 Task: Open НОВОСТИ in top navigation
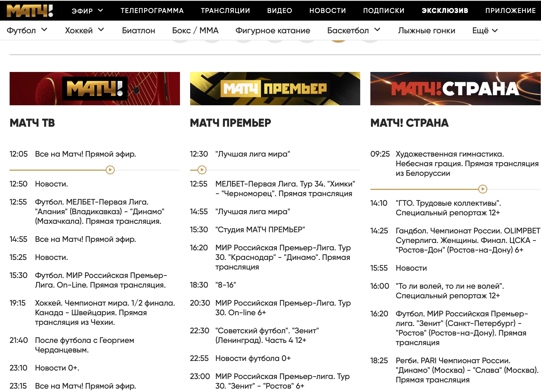pyautogui.click(x=327, y=10)
